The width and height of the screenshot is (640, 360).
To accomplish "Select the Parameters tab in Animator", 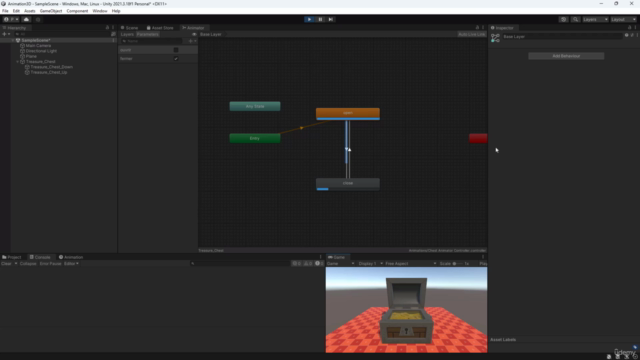I will coord(147,34).
